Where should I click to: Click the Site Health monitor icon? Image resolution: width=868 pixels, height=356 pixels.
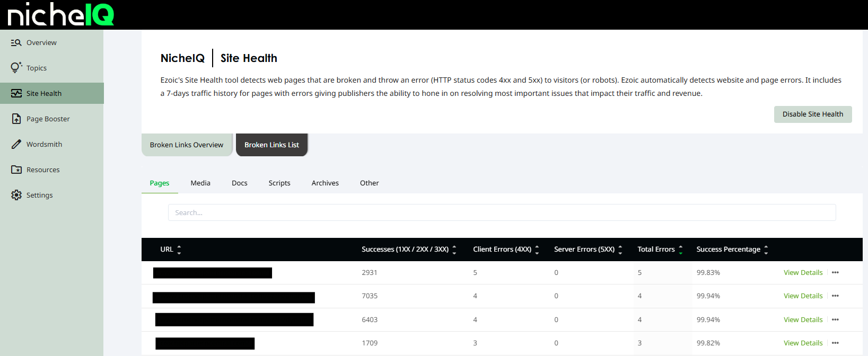pos(16,93)
